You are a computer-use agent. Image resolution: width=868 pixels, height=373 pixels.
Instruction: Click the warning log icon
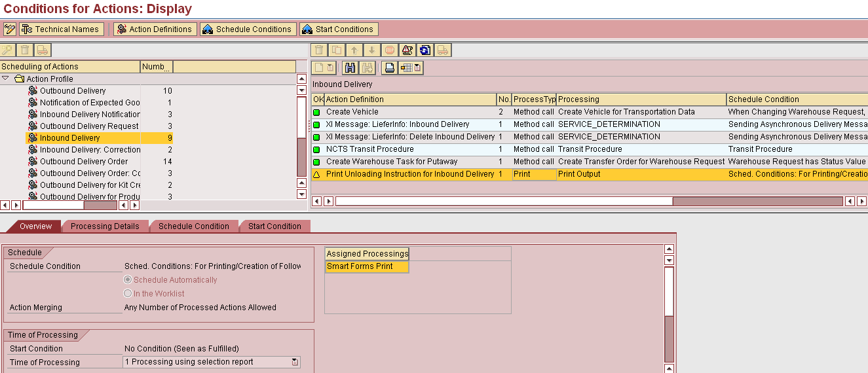(407, 50)
